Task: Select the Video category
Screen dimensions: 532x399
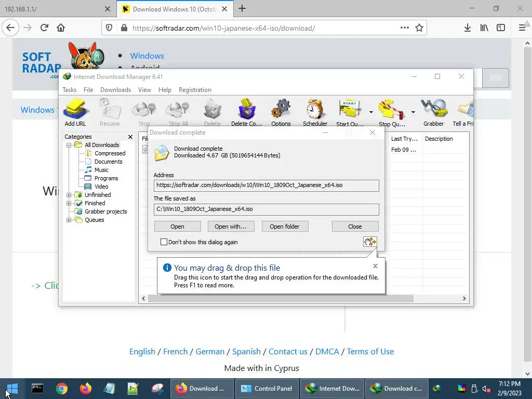Action: click(x=101, y=187)
